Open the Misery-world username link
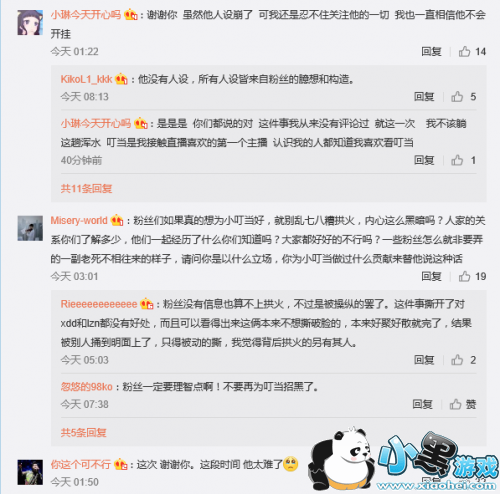This screenshot has width=500, height=494. (x=79, y=220)
